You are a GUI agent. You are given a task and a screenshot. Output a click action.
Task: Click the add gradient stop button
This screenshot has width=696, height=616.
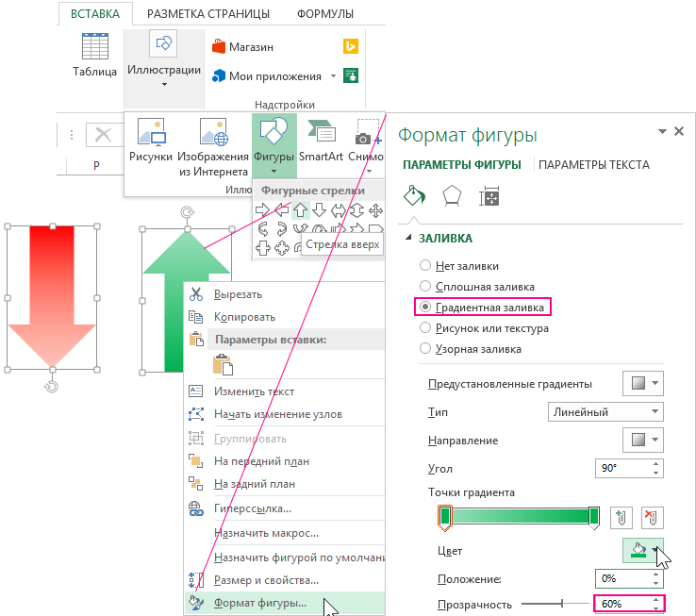click(621, 517)
